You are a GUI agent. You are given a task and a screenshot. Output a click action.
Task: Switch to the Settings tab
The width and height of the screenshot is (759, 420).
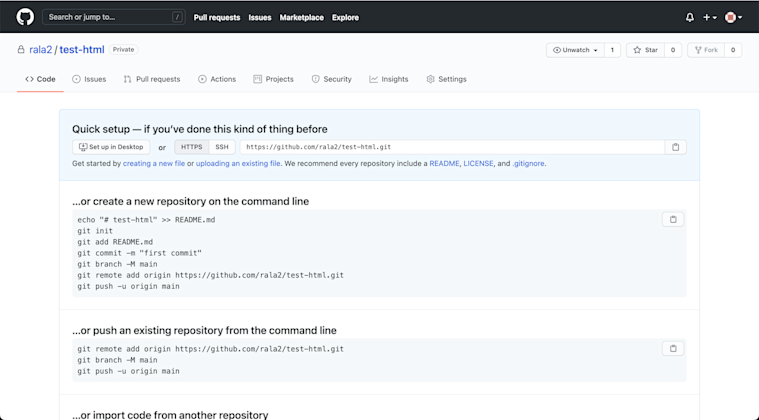click(x=446, y=79)
